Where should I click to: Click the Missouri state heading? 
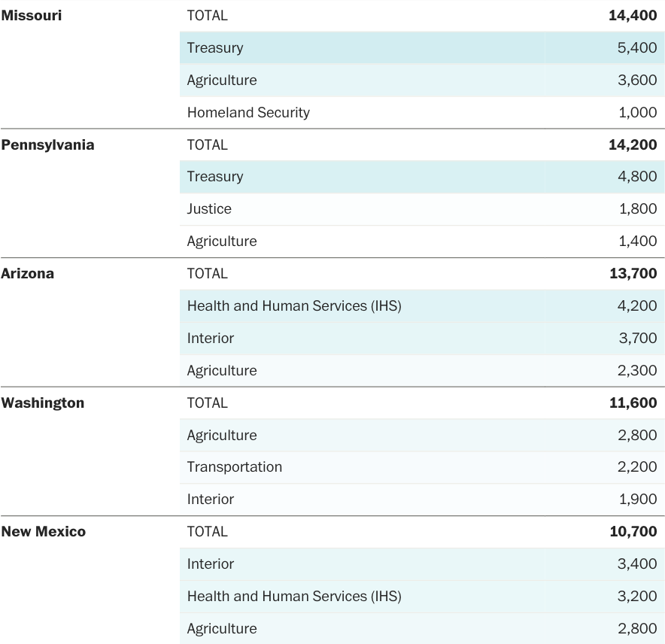click(31, 15)
